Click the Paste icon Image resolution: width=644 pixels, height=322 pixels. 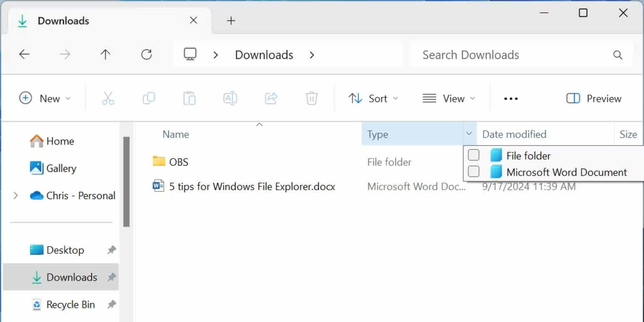point(189,98)
